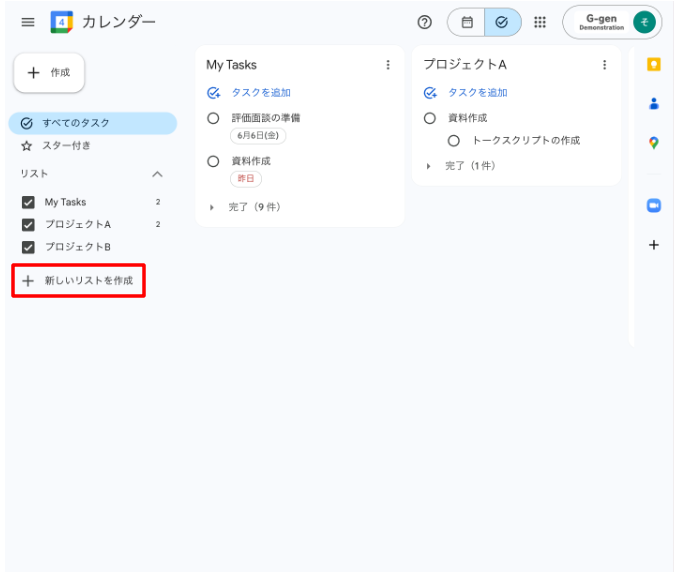The height and width of the screenshot is (572, 674).
Task: Uncheck the プロジェクトB list checkbox
Action: [28, 247]
